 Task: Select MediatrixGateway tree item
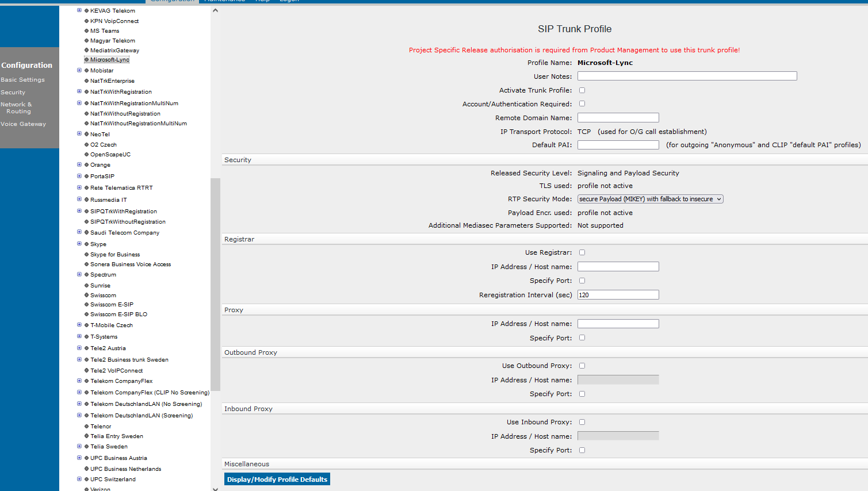click(x=114, y=51)
